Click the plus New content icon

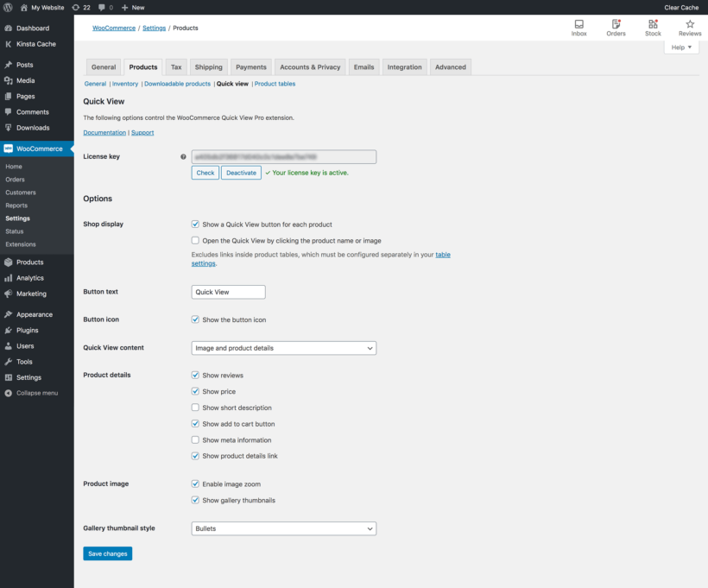click(x=125, y=8)
